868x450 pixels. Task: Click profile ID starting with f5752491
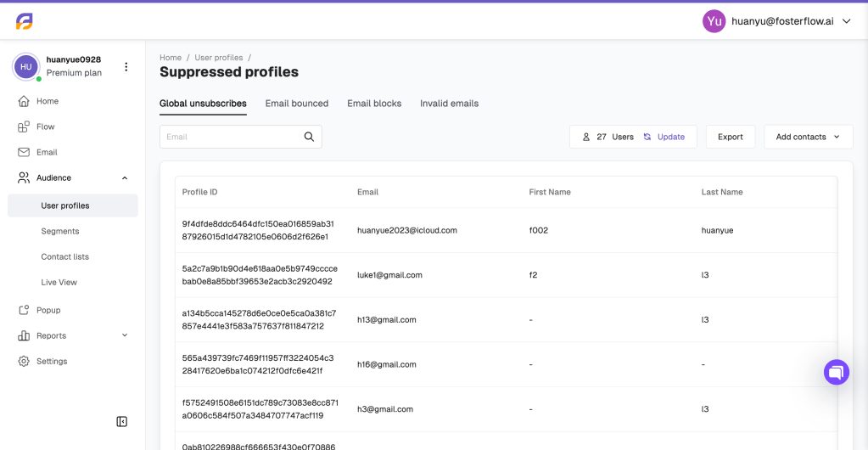260,409
